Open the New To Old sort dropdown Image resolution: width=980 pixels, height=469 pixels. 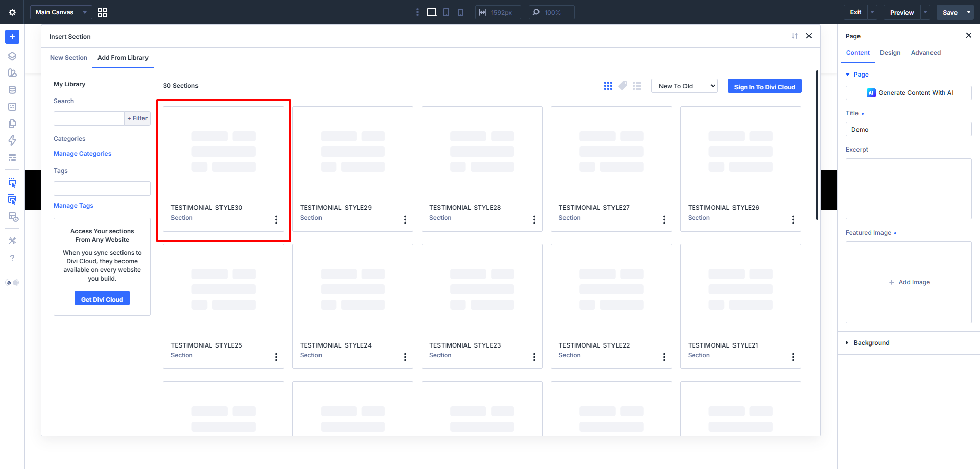click(x=684, y=86)
